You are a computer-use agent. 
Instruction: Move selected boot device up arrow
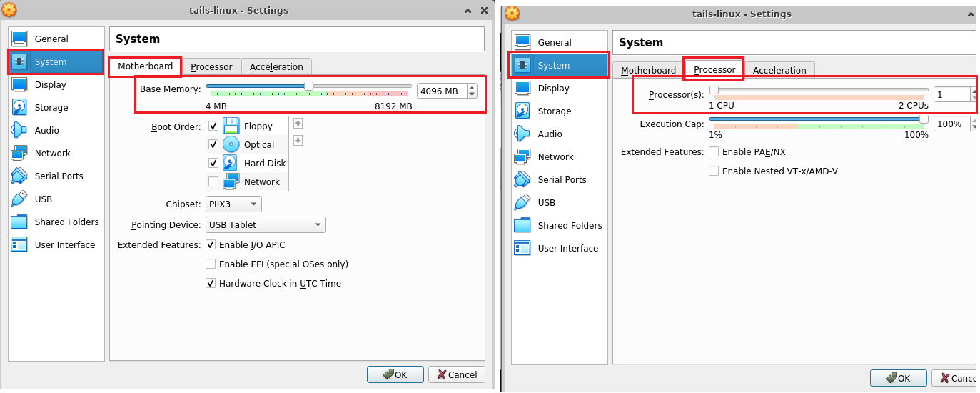pos(298,123)
